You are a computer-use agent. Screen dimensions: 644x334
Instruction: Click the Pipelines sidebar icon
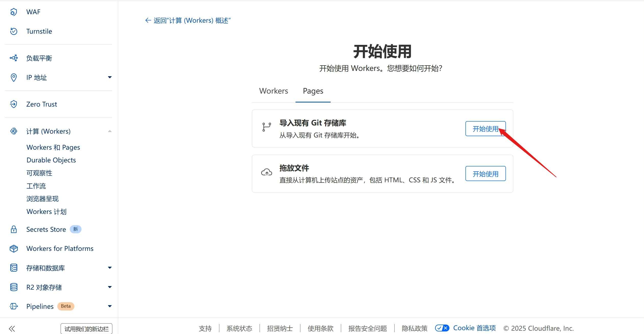tap(14, 306)
